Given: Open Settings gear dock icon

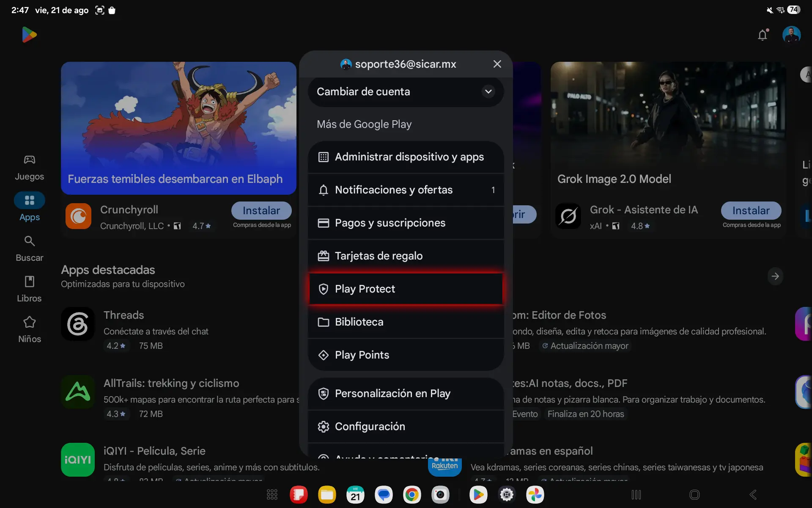Looking at the screenshot, I should tap(507, 494).
